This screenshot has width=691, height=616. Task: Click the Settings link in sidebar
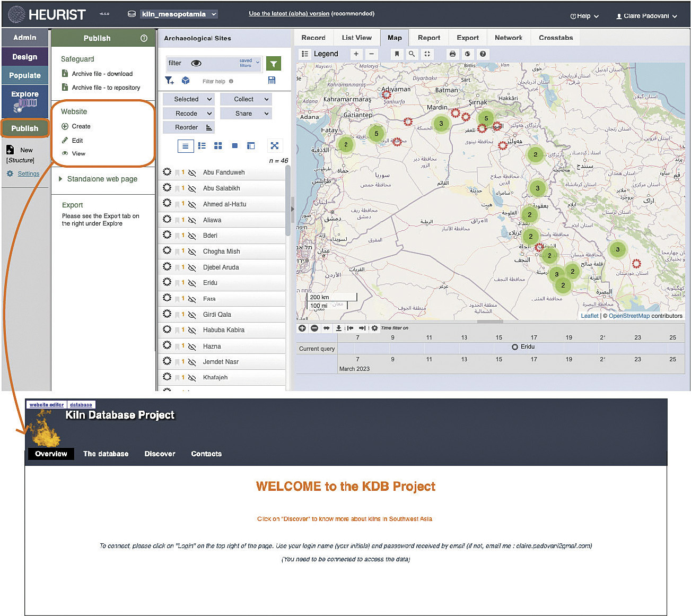click(x=28, y=173)
